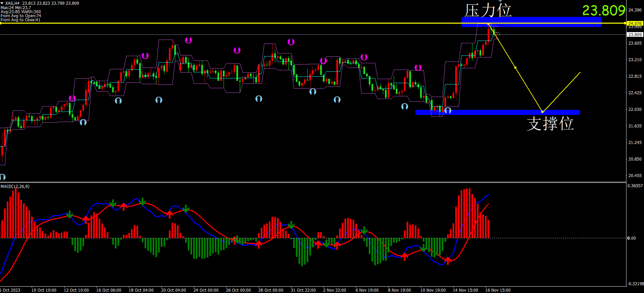Click the yellow projection line's lowest anchor point
644x293 pixels.
[x=542, y=112]
